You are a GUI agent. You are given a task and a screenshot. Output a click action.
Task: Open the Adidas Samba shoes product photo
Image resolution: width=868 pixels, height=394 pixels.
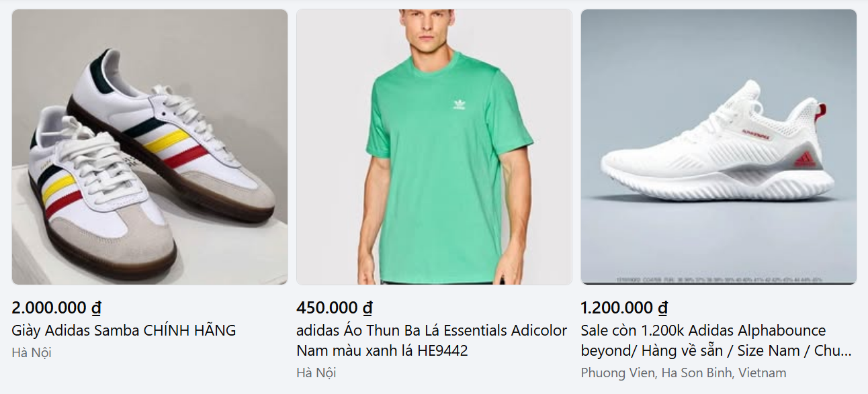coord(150,147)
